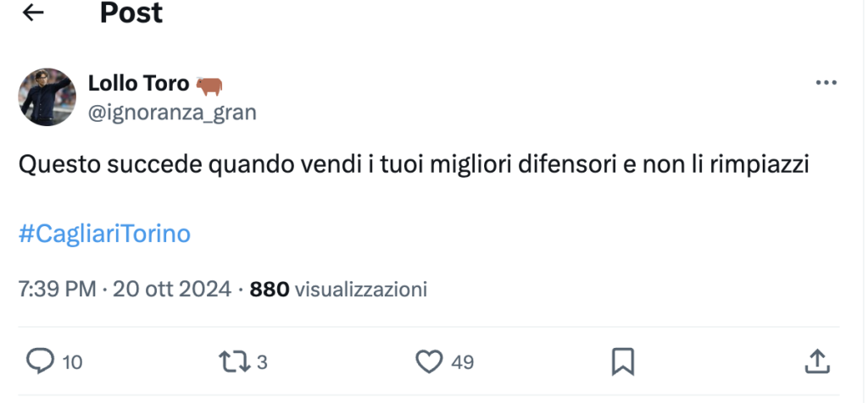Click the share upload icon
The image size is (868, 403).
coord(816,362)
